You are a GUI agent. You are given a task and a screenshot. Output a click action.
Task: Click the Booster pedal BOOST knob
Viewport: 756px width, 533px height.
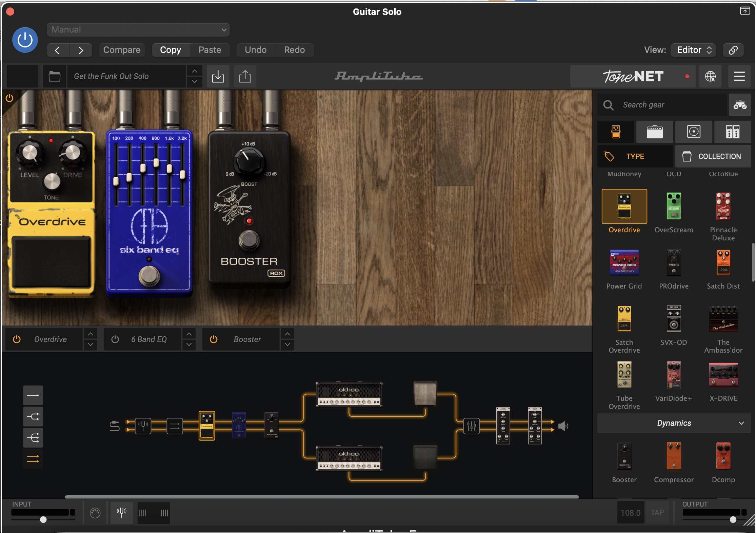click(x=249, y=161)
